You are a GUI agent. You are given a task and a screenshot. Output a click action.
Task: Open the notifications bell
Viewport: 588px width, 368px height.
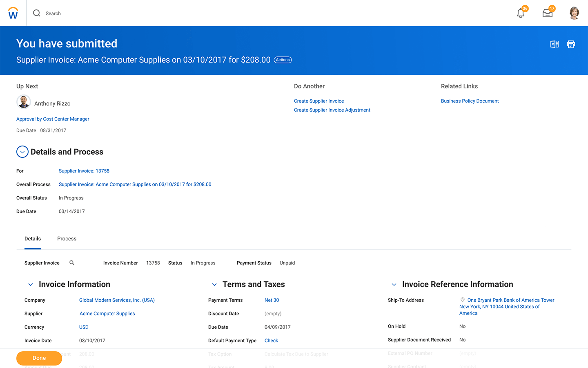tap(521, 13)
